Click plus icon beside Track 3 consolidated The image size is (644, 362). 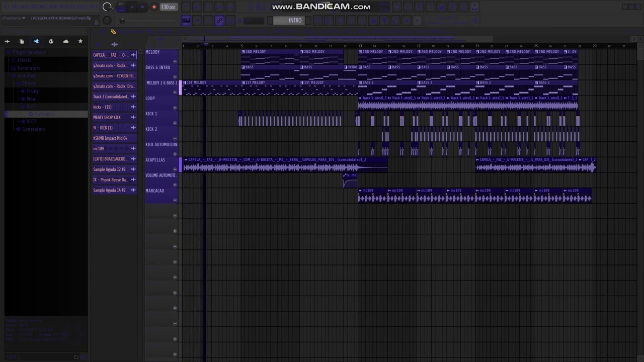click(x=133, y=97)
